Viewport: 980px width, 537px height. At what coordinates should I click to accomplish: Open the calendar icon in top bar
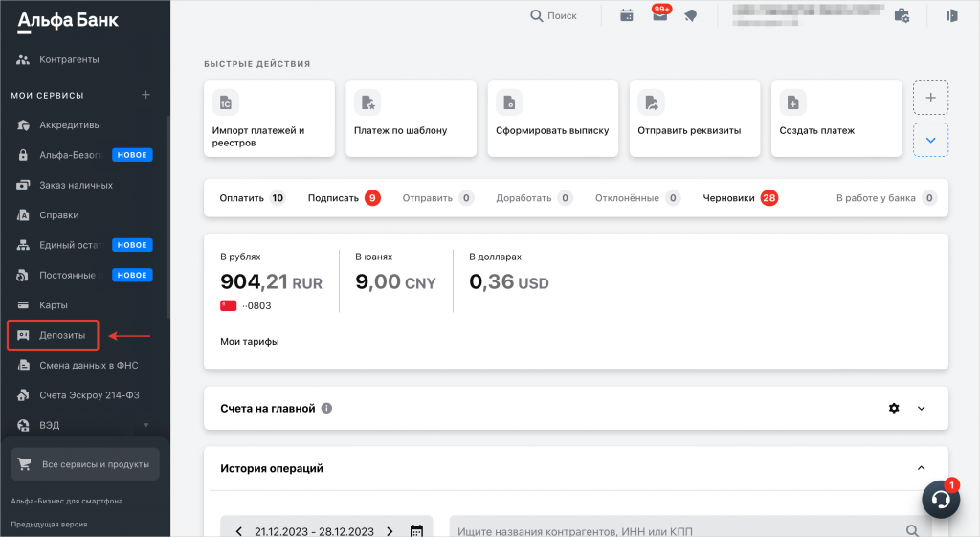627,15
